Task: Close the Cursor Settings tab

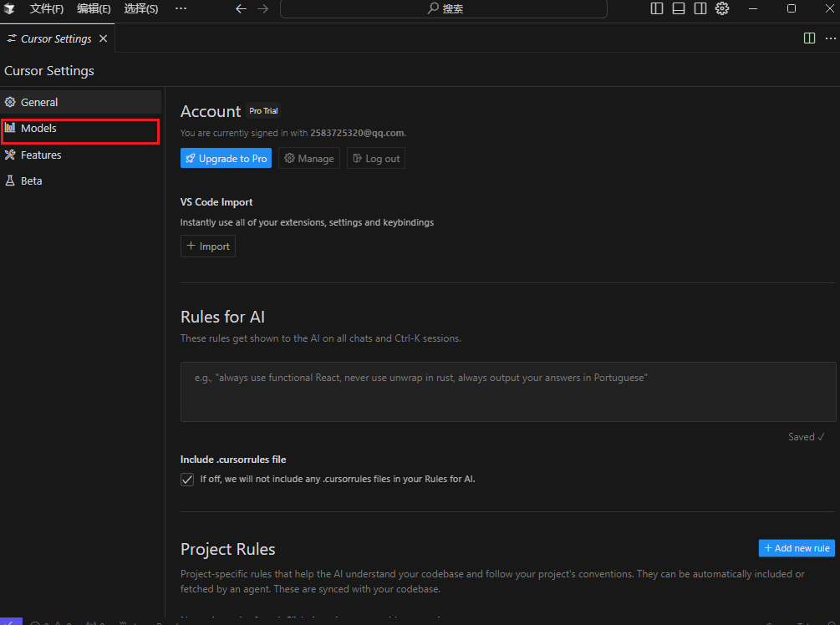Action: click(104, 38)
